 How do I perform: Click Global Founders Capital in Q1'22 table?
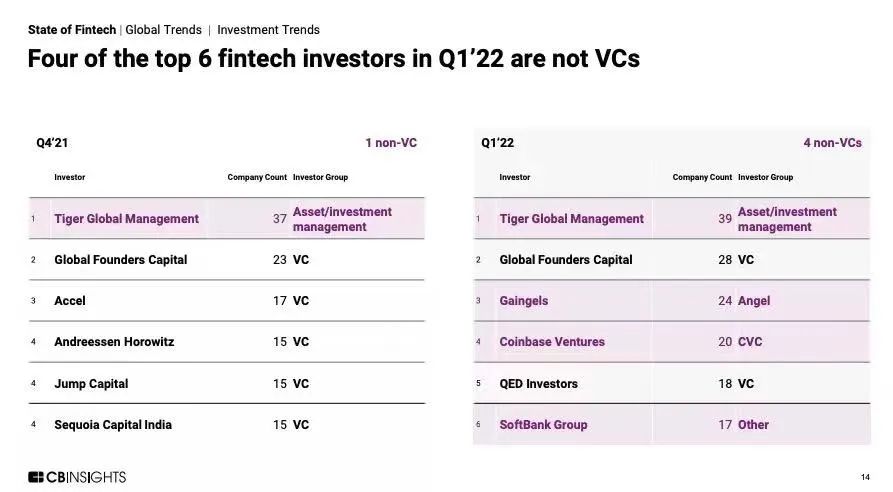pyautogui.click(x=566, y=260)
